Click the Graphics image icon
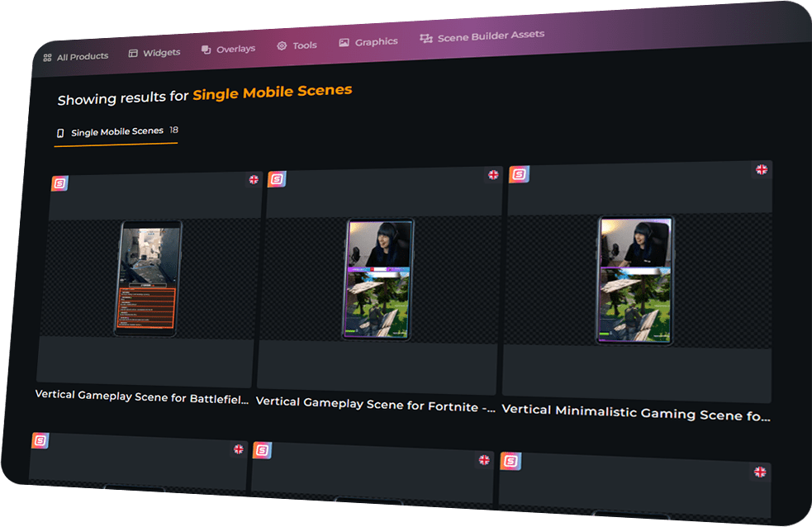 click(x=344, y=43)
